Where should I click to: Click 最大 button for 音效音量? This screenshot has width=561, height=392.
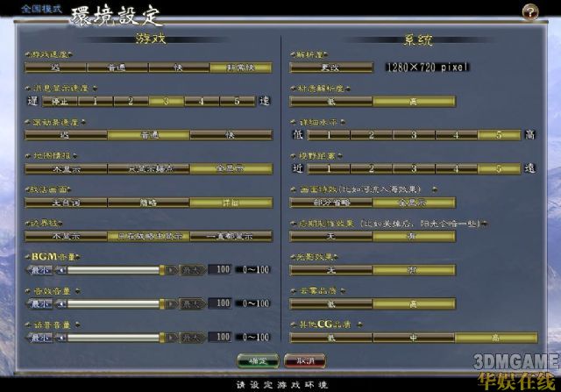192,304
